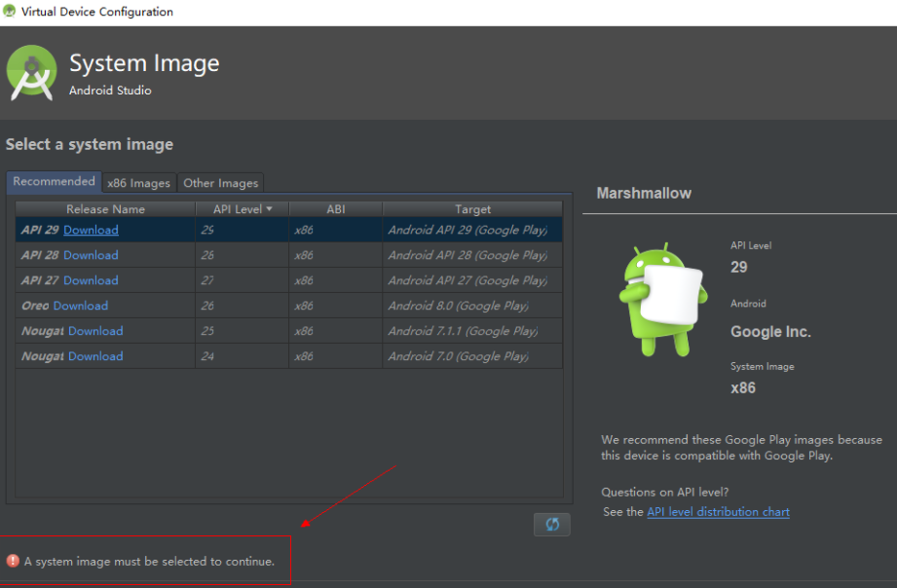Image resolution: width=897 pixels, height=588 pixels.
Task: Click the ABI column header
Action: click(x=336, y=209)
